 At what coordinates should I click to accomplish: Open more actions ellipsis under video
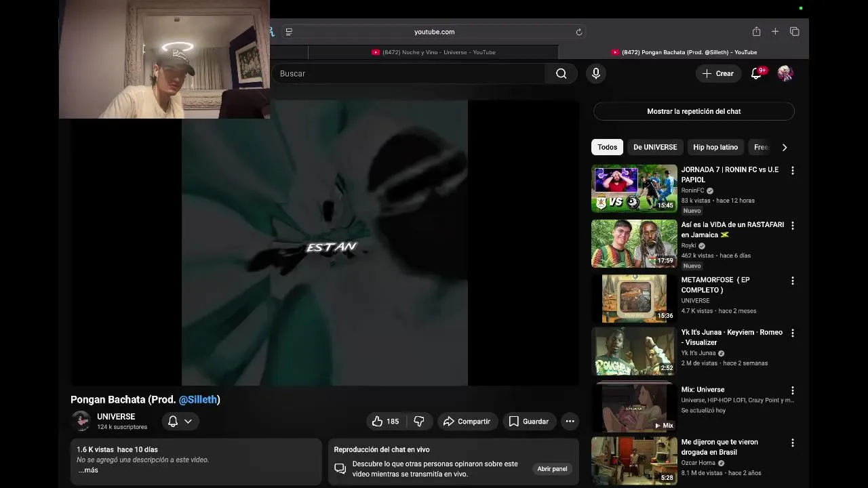coord(570,422)
